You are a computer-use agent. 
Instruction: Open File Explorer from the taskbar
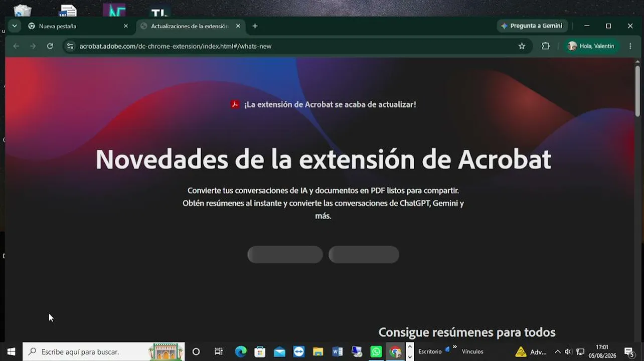318,351
